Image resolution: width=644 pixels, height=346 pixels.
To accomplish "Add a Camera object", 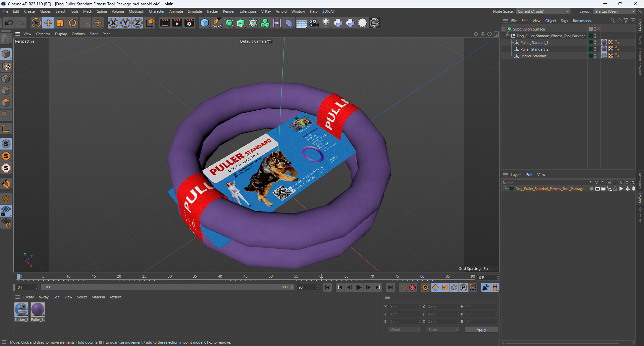I will 314,23.
